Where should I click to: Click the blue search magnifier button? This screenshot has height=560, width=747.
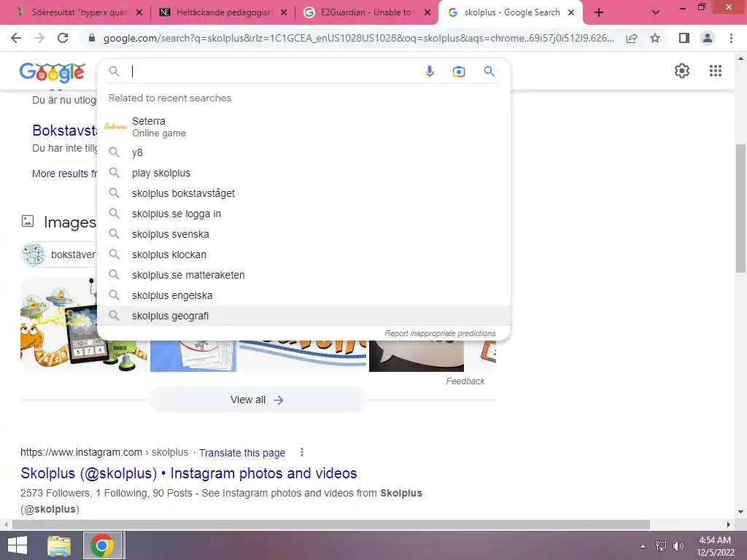(489, 71)
